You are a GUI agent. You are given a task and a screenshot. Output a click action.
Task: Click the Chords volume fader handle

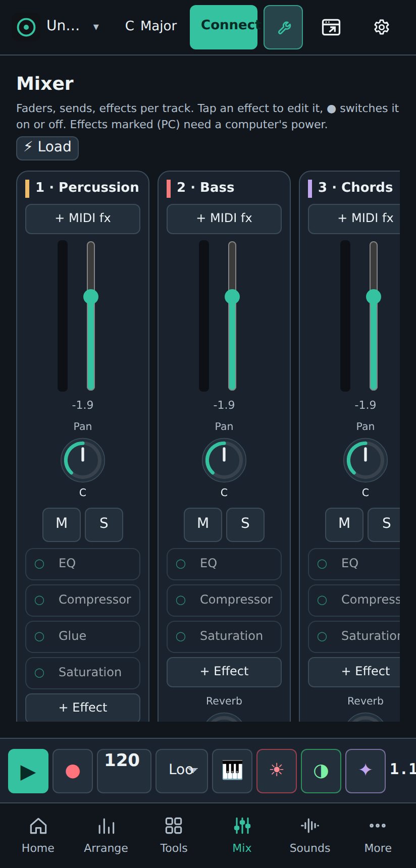374,297
